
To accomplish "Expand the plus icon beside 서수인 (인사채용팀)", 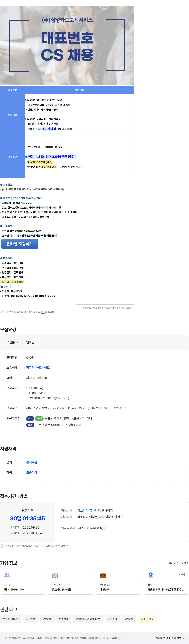I will pyautogui.click(x=106, y=528).
